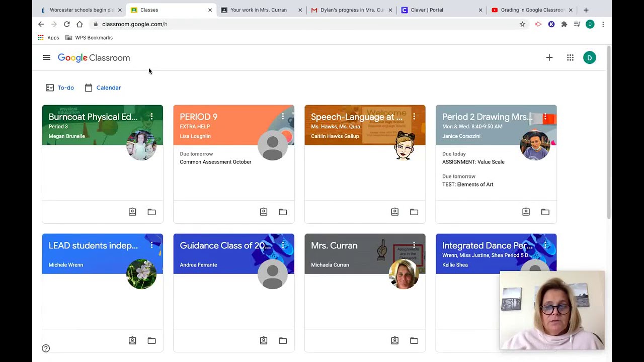Go back in browser history
This screenshot has height=362, width=644.
pos(41,24)
